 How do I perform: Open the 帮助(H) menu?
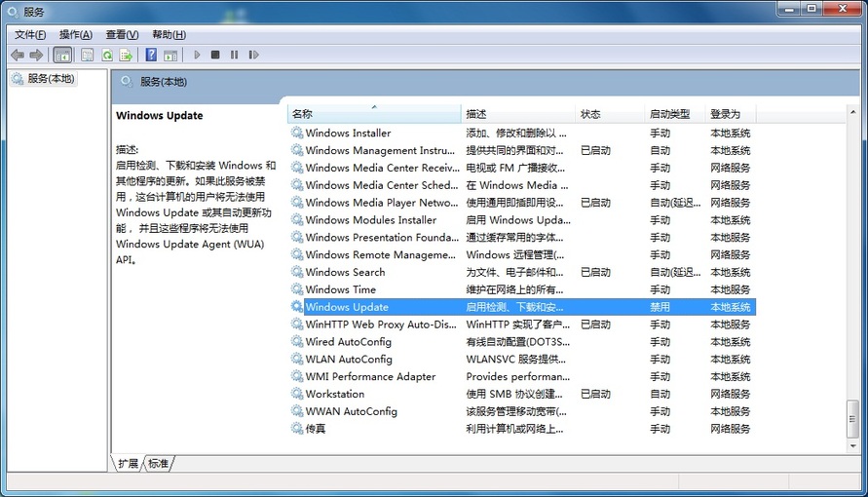(x=169, y=35)
